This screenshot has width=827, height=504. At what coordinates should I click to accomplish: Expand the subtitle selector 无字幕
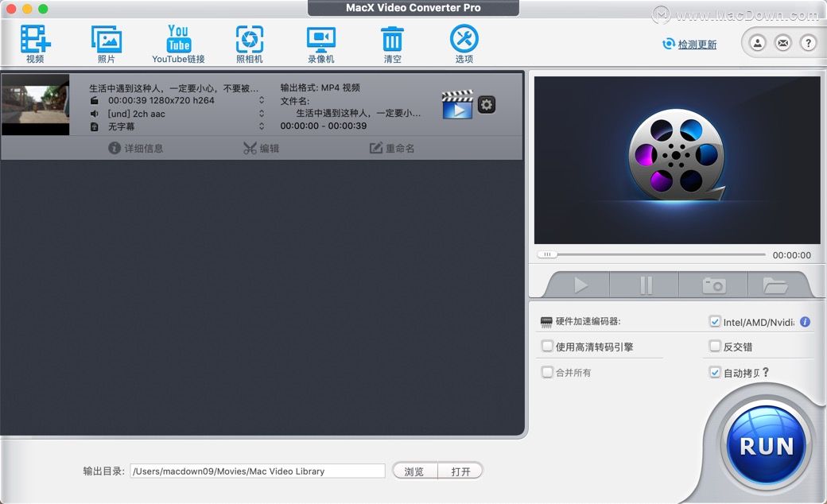[261, 126]
